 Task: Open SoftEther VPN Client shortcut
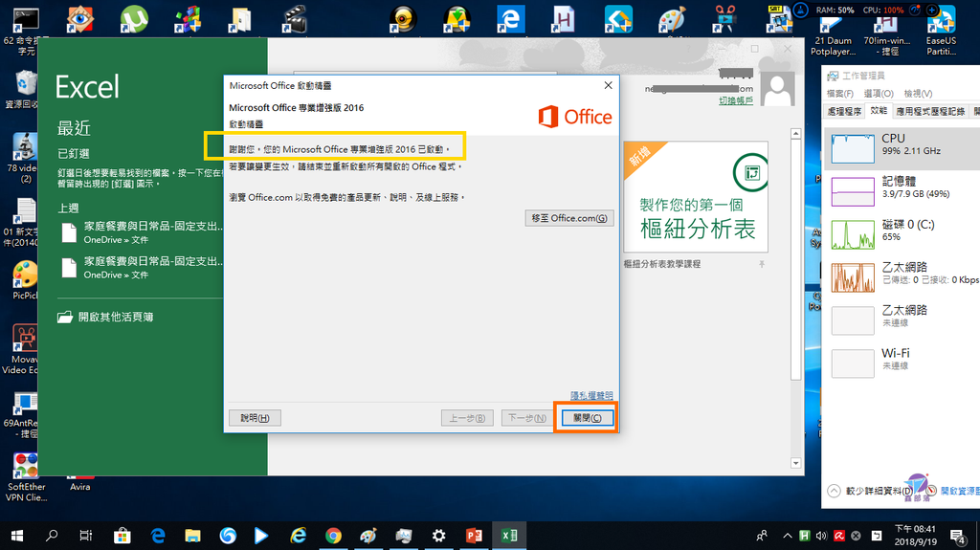pos(26,478)
